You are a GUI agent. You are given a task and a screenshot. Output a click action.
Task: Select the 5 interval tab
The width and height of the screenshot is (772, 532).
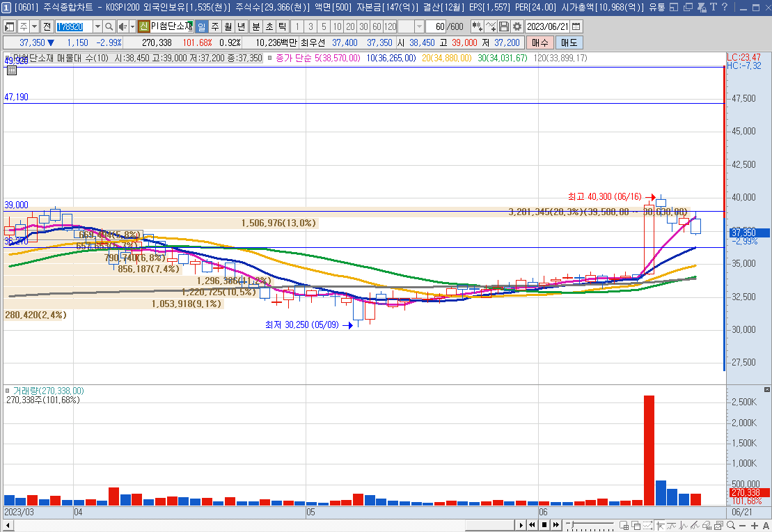324,26
